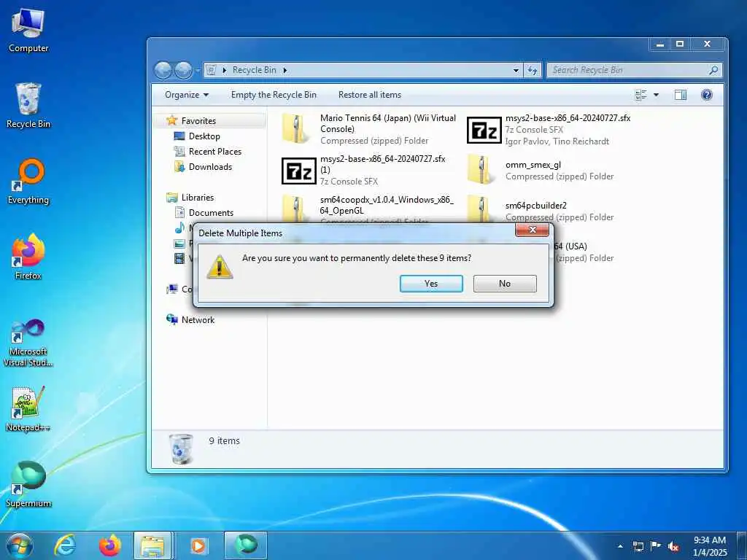
Task: Select Libraries in the navigation pane
Action: (197, 197)
